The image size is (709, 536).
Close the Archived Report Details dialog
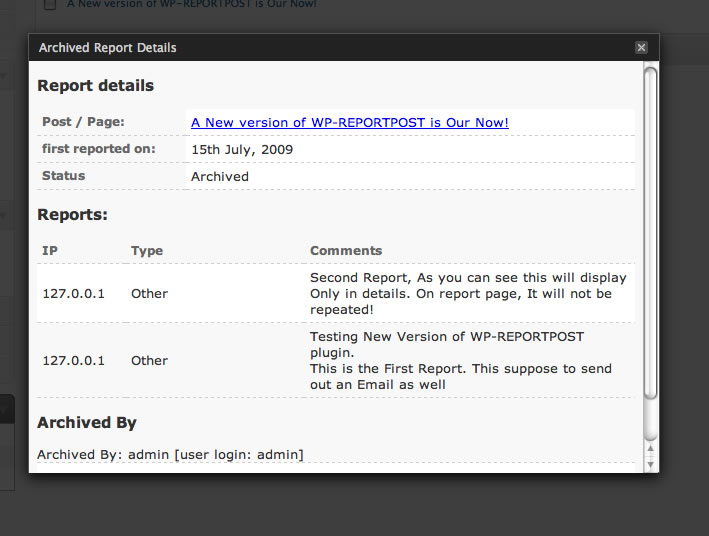641,48
